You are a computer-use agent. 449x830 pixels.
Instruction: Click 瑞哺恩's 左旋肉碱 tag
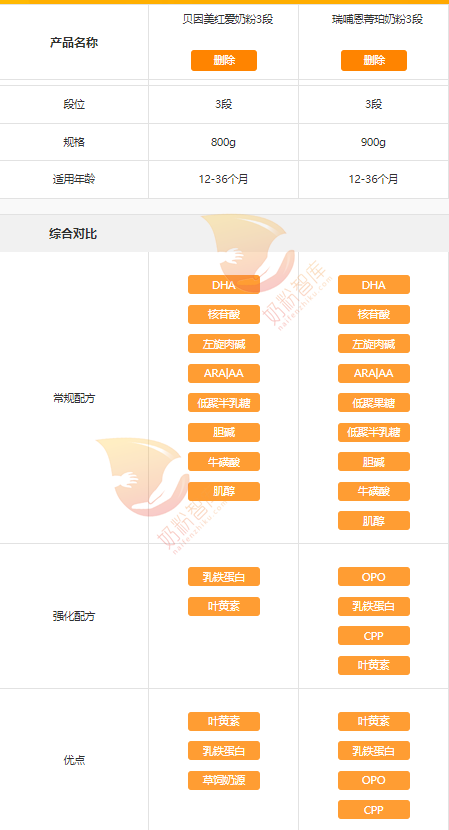[x=374, y=344]
